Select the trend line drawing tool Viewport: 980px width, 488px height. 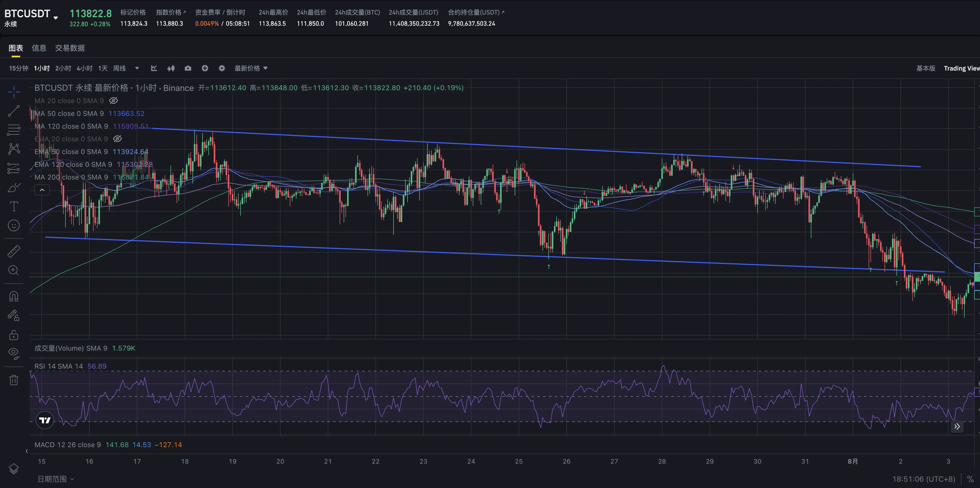pos(14,111)
